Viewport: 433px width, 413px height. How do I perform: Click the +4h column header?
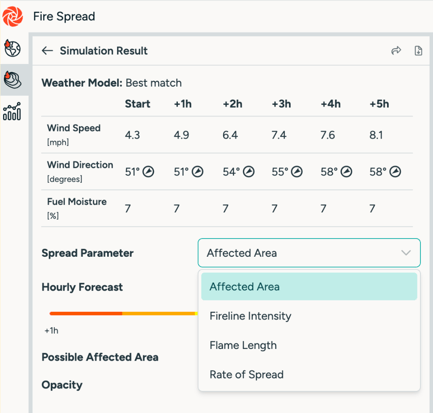(330, 104)
